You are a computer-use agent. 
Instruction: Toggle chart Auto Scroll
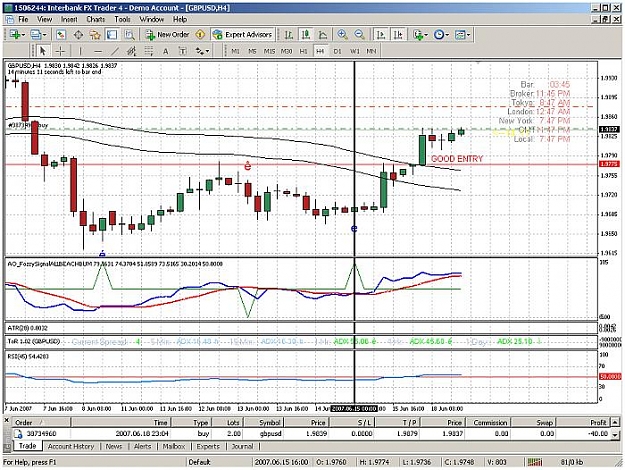(381, 35)
